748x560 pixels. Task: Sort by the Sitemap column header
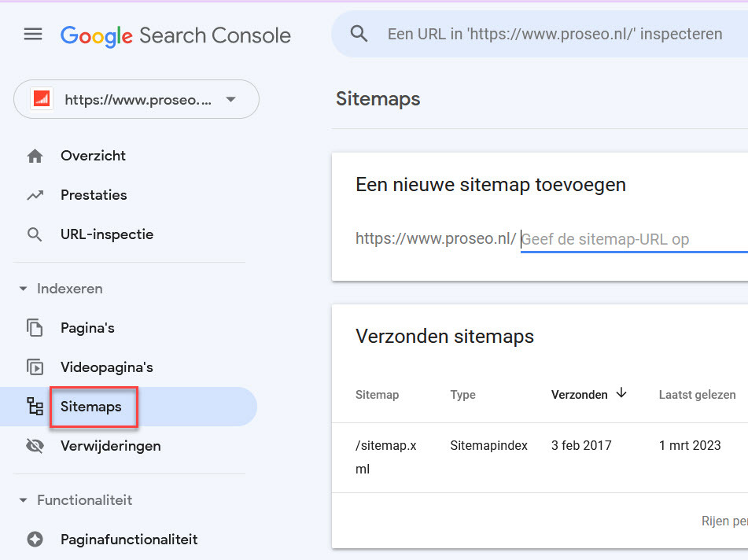377,395
